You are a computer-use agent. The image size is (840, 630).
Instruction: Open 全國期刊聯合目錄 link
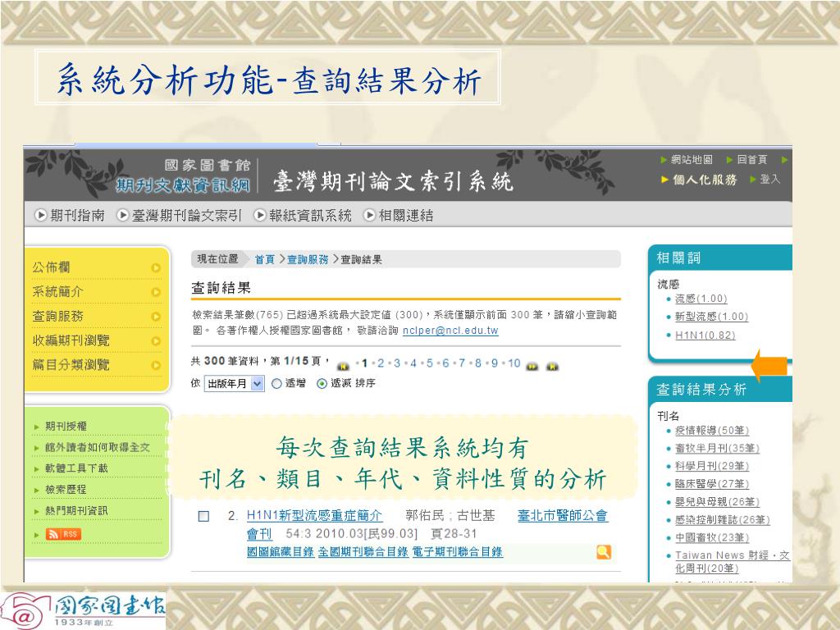[x=363, y=552]
